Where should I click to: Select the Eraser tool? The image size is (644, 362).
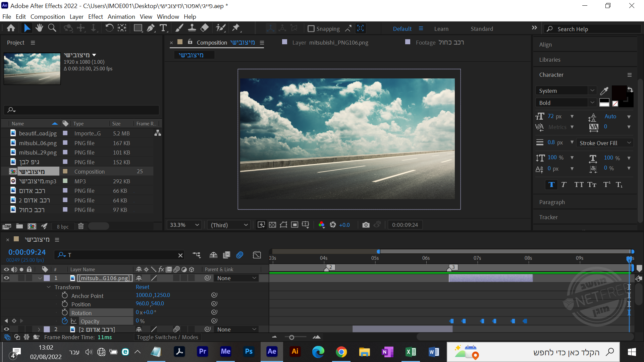205,28
